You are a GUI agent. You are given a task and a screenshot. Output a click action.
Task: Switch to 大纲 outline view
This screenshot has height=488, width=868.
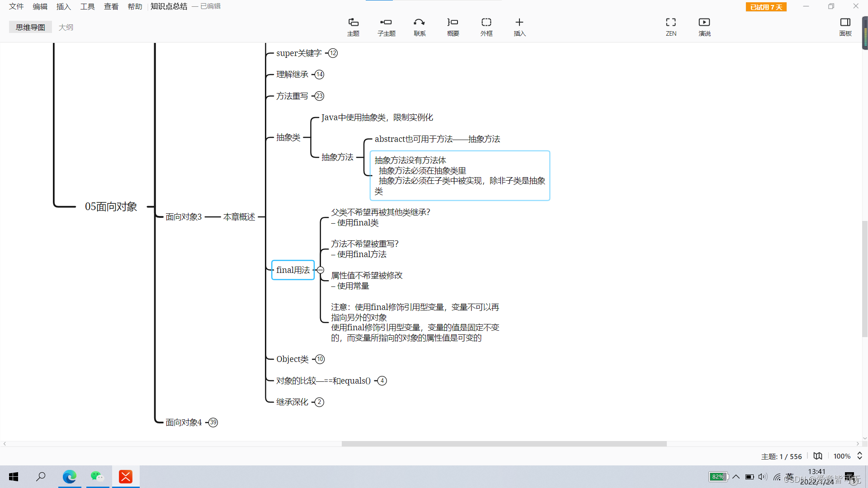66,27
